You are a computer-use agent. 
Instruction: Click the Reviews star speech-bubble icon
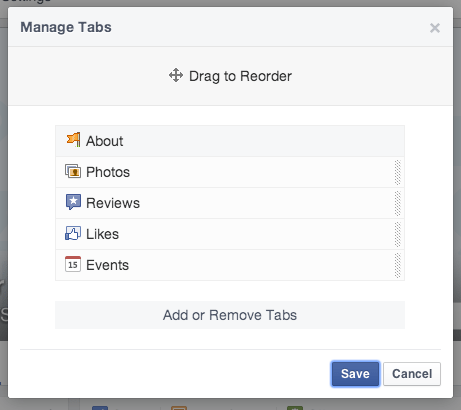pyautogui.click(x=73, y=202)
